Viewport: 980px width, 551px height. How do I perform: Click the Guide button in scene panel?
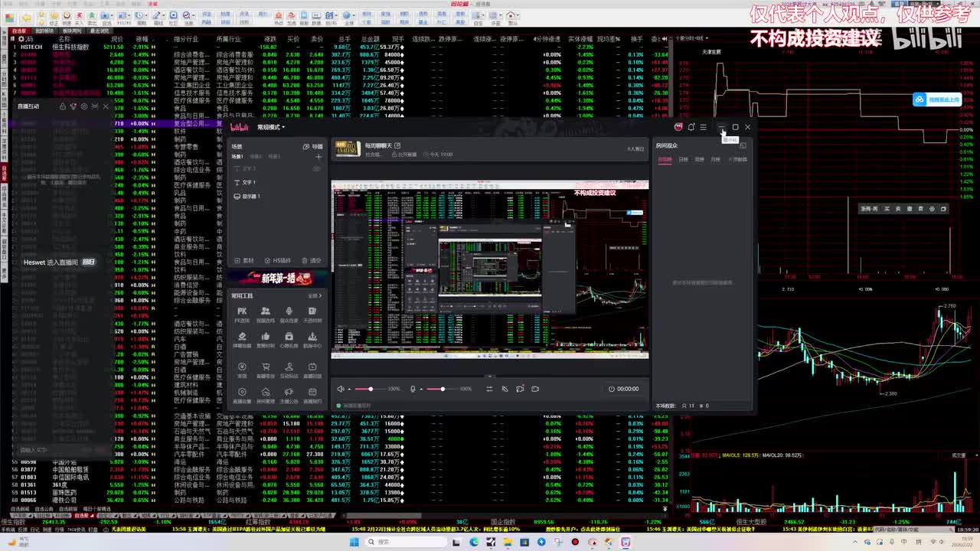tap(313, 146)
